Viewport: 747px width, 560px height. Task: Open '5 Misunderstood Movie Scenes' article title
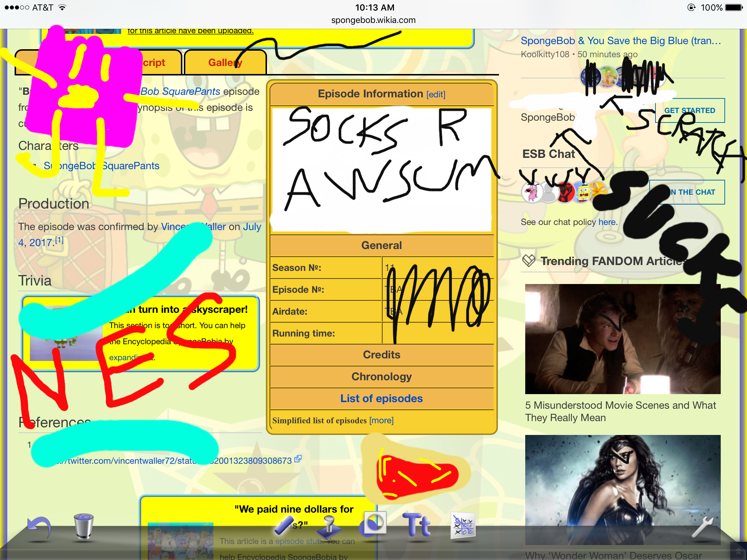coord(620,411)
